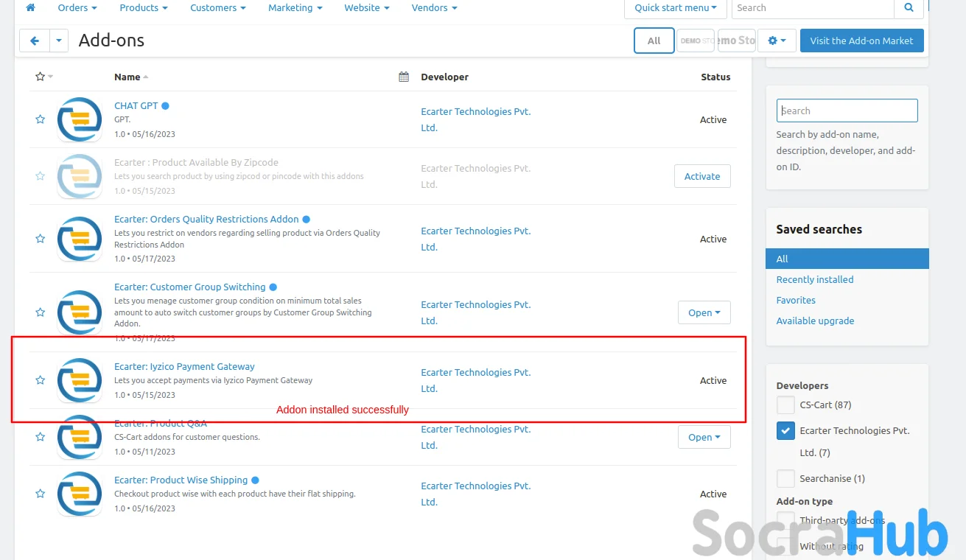Tick the Searchanise developer checkbox
This screenshot has height=560, width=966.
click(x=785, y=478)
